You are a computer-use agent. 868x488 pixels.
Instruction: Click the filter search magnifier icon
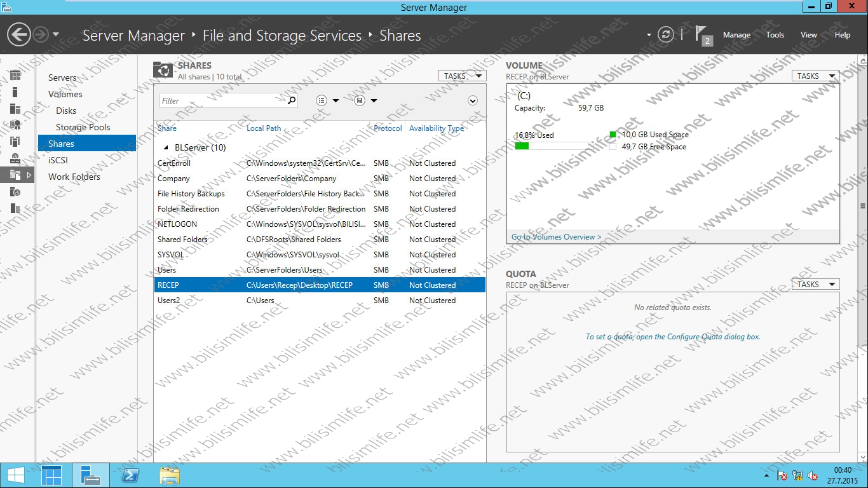(292, 100)
